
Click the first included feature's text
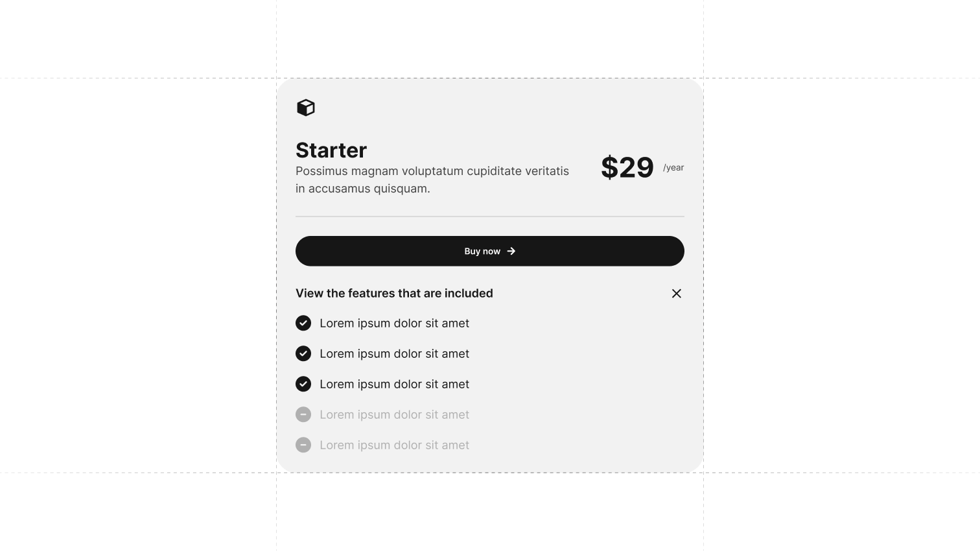click(394, 323)
